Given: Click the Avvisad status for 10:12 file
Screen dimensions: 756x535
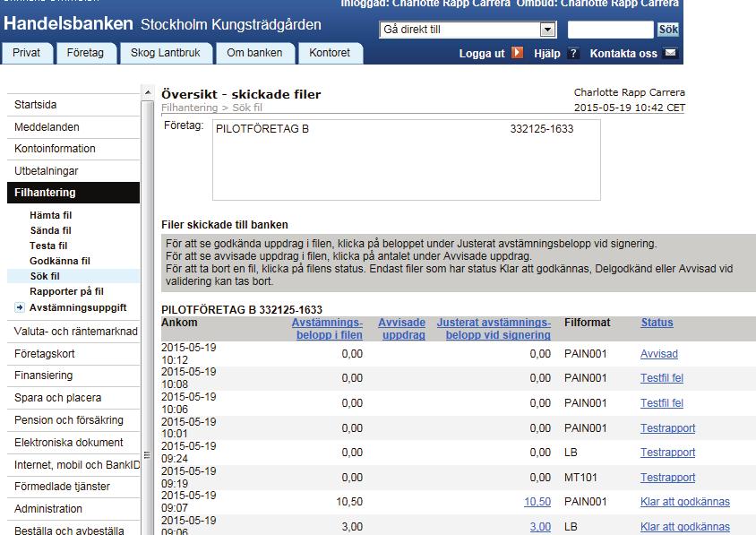Looking at the screenshot, I should tap(658, 354).
